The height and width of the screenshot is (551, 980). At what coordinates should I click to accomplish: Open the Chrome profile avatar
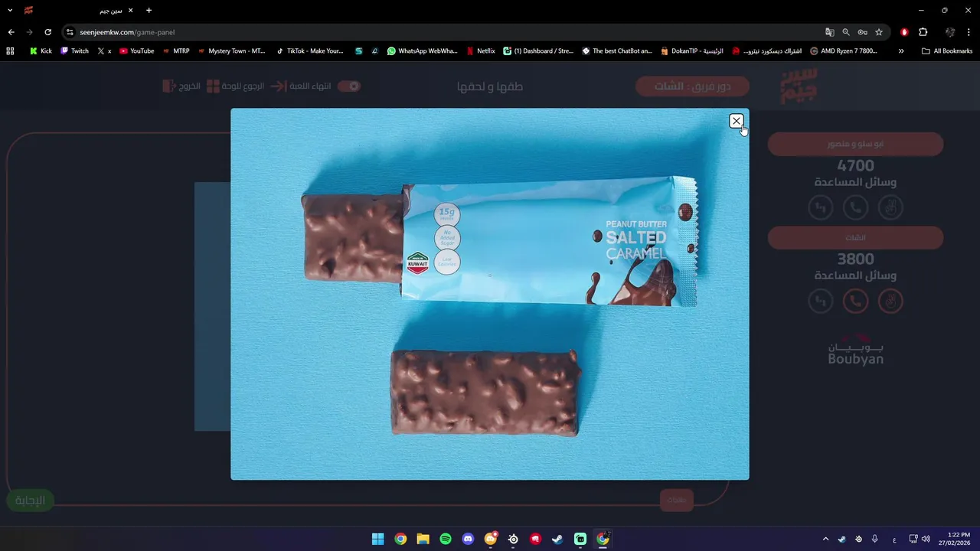click(950, 32)
